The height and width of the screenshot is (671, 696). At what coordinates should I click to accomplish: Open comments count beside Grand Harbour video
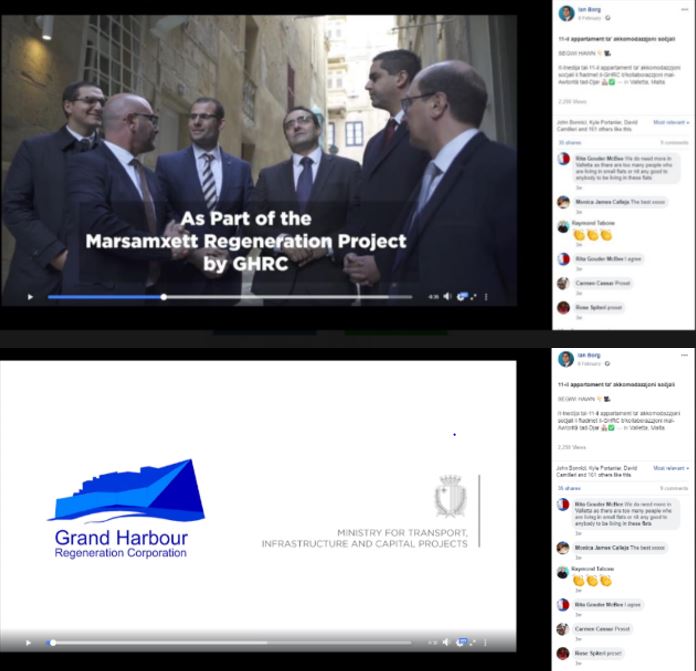(x=674, y=489)
